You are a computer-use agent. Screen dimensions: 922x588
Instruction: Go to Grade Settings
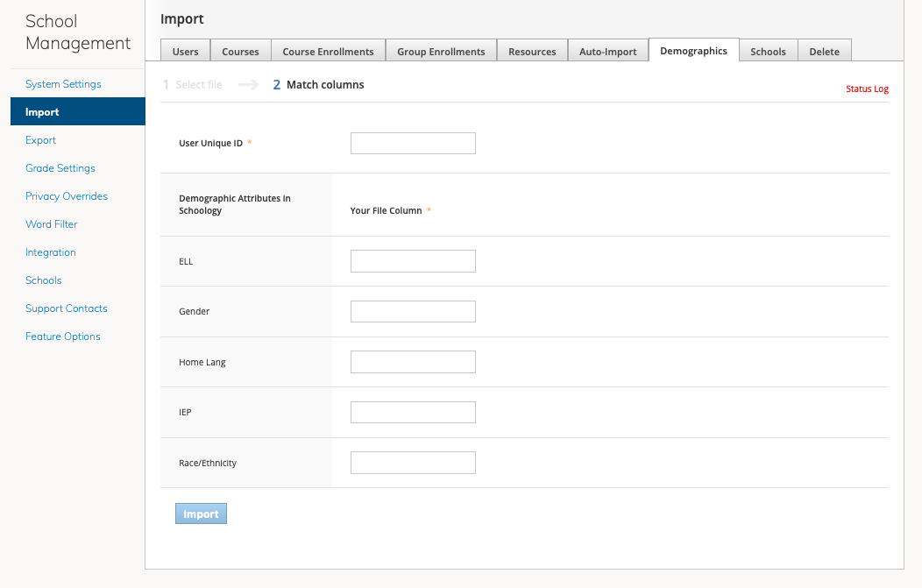point(60,167)
